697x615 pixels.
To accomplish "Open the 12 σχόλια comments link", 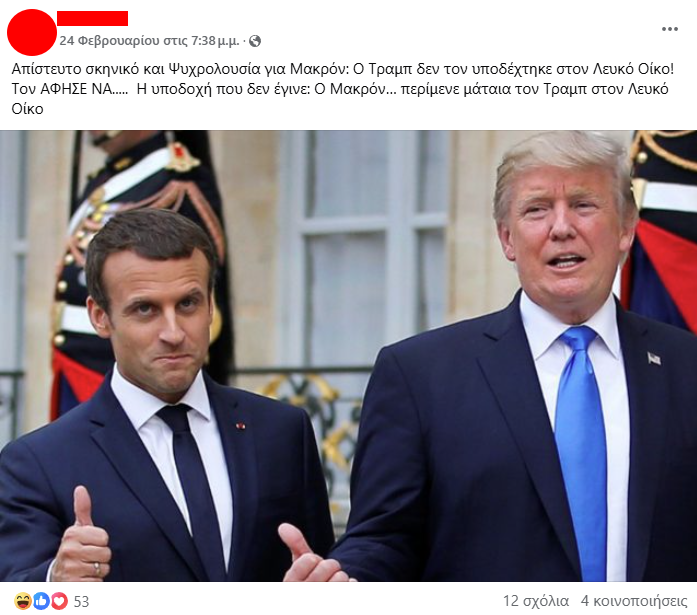I will 536,601.
